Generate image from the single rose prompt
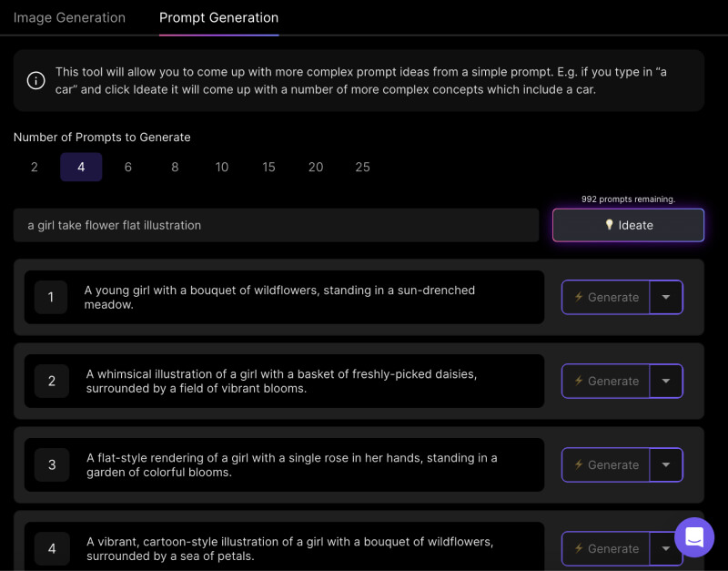Viewport: 728px width, 571px height. [606, 464]
